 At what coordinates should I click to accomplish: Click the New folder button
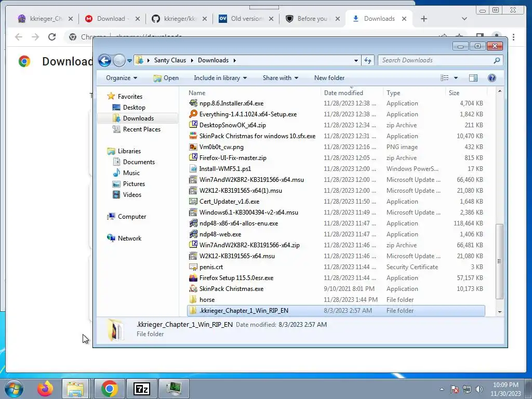tap(329, 78)
